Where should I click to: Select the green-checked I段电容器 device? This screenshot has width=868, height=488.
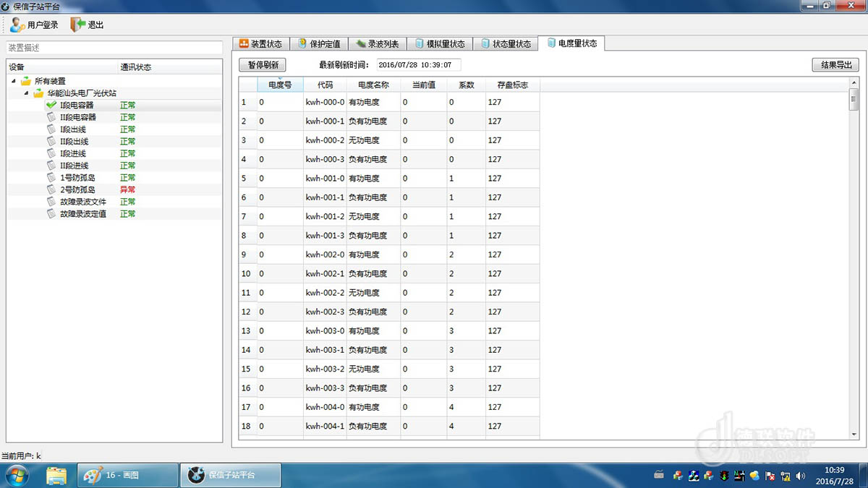[77, 106]
